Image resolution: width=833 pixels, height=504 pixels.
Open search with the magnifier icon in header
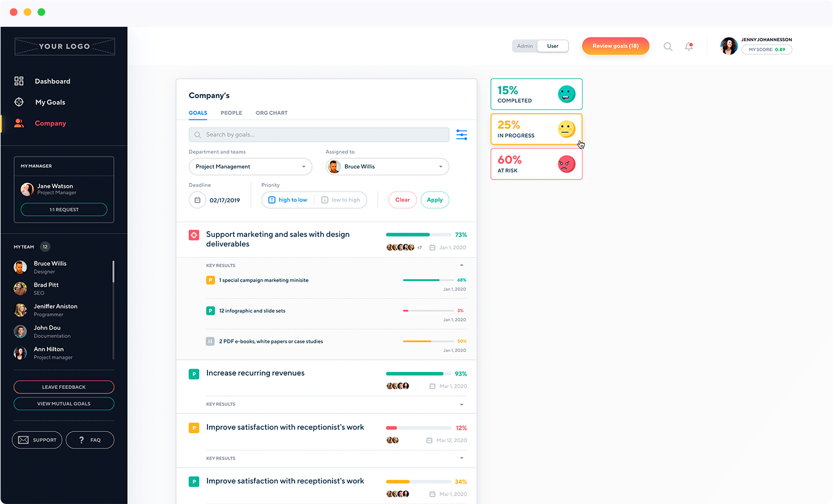[x=668, y=46]
